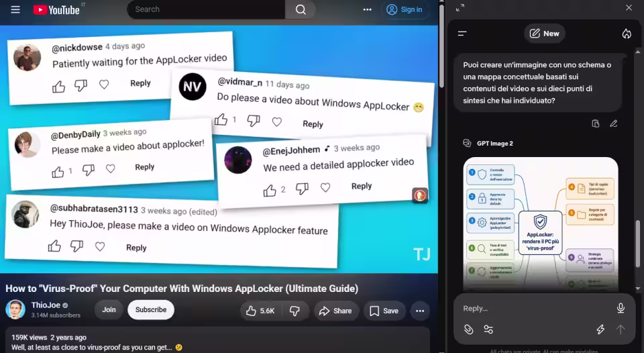Open the chat history sidebar menu icon
This screenshot has height=353, width=644.
[462, 34]
